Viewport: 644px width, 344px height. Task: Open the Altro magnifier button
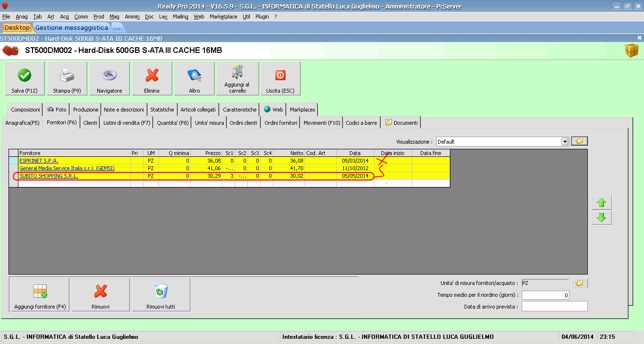(195, 79)
